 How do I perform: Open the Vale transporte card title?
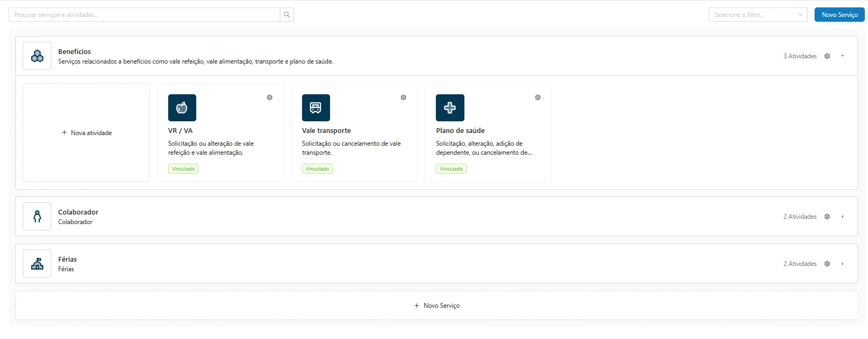click(326, 131)
